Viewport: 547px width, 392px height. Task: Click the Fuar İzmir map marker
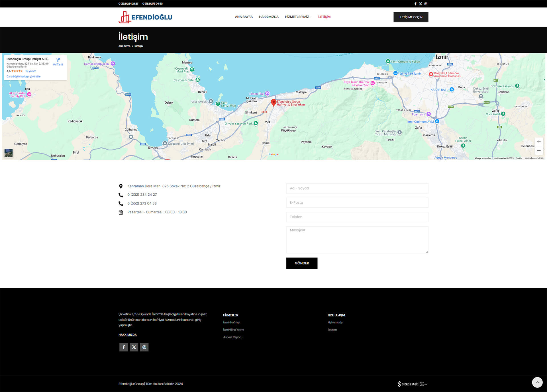[x=428, y=114]
